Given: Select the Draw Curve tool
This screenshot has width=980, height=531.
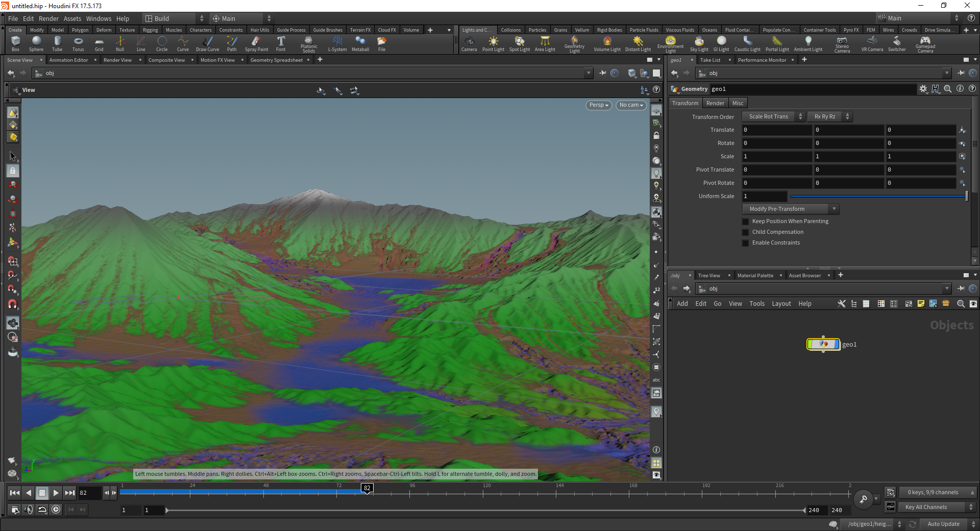Looking at the screenshot, I should click(x=207, y=44).
